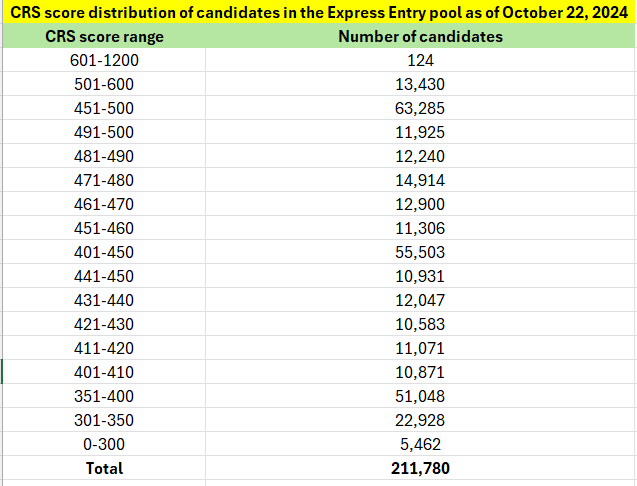This screenshot has width=637, height=486.
Task: Click the '451-460' range cell
Action: tap(104, 228)
